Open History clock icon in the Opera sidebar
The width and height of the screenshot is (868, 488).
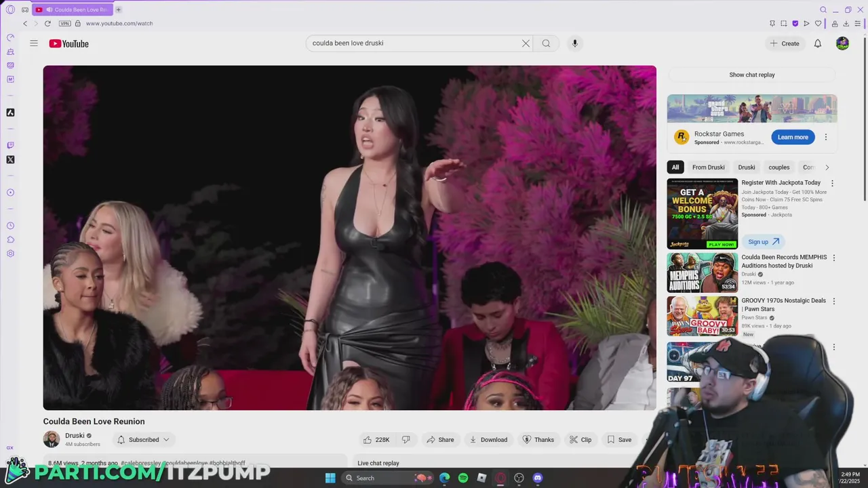point(10,226)
